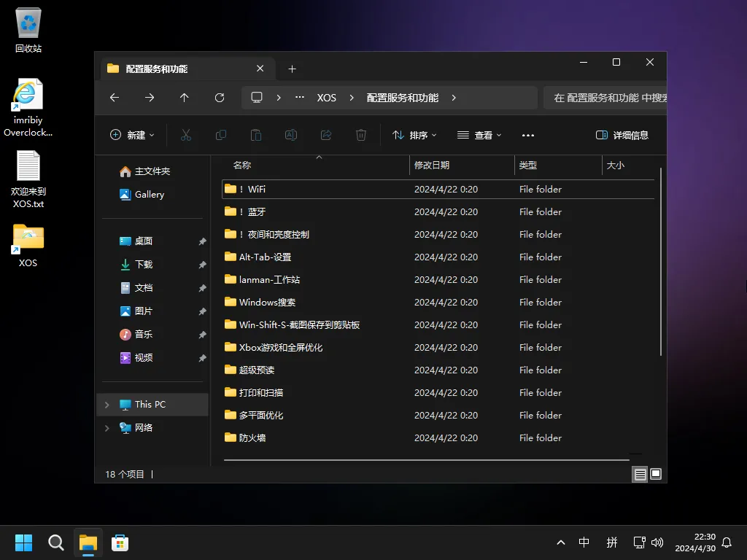Open the see-more ellipsis menu
The width and height of the screenshot is (747, 560).
528,135
